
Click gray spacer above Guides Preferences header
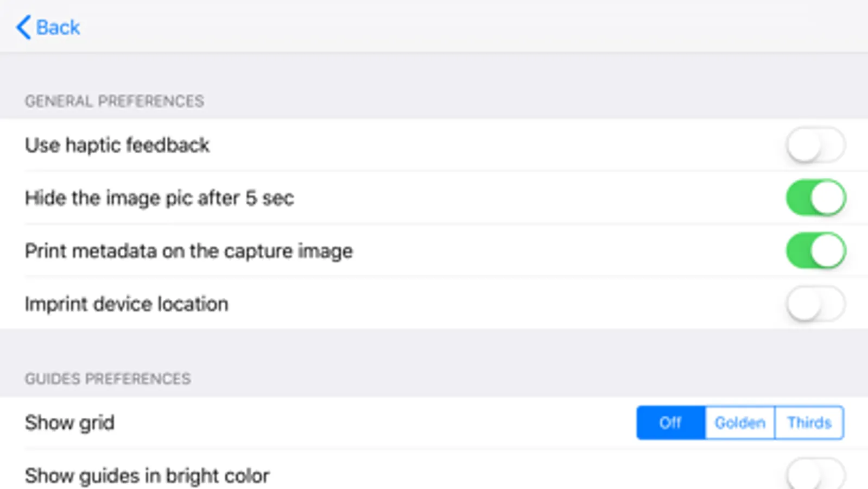[434, 348]
